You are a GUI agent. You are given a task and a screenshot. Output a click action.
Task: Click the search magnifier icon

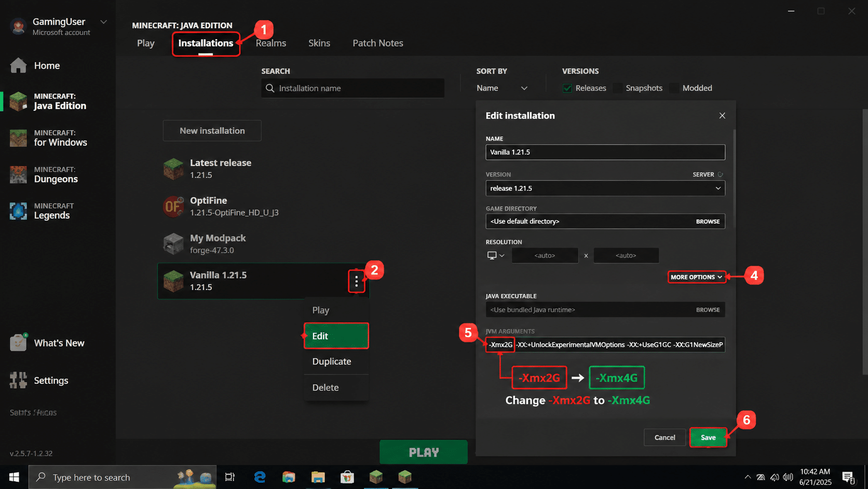pyautogui.click(x=270, y=88)
